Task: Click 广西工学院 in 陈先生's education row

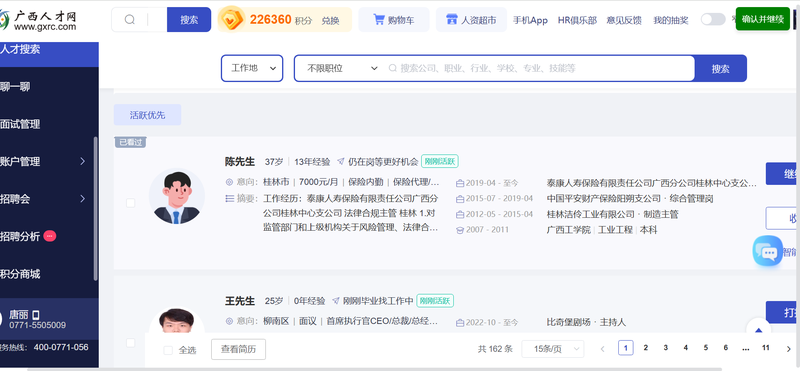Action: tap(568, 230)
